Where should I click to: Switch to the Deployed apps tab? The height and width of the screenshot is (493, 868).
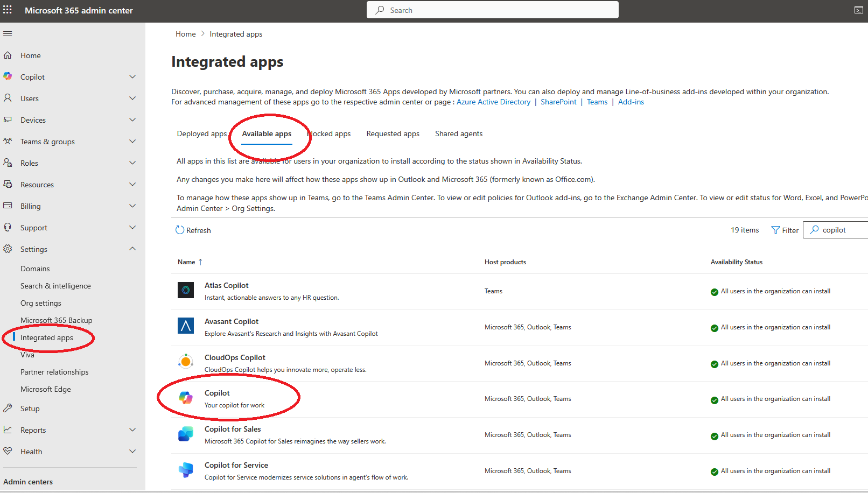point(202,133)
